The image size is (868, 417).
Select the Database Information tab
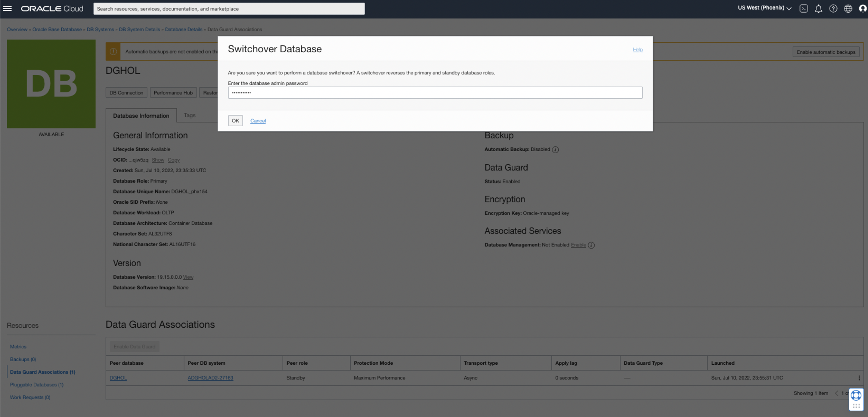141,116
